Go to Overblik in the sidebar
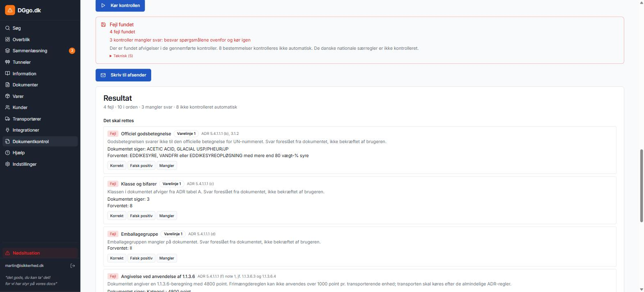The width and height of the screenshot is (644, 292). point(40,39)
